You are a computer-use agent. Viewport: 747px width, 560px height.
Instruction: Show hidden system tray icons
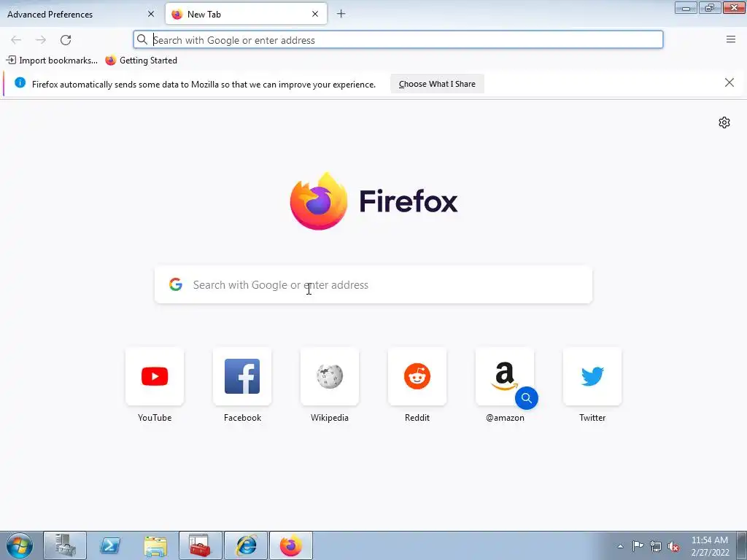click(620, 546)
